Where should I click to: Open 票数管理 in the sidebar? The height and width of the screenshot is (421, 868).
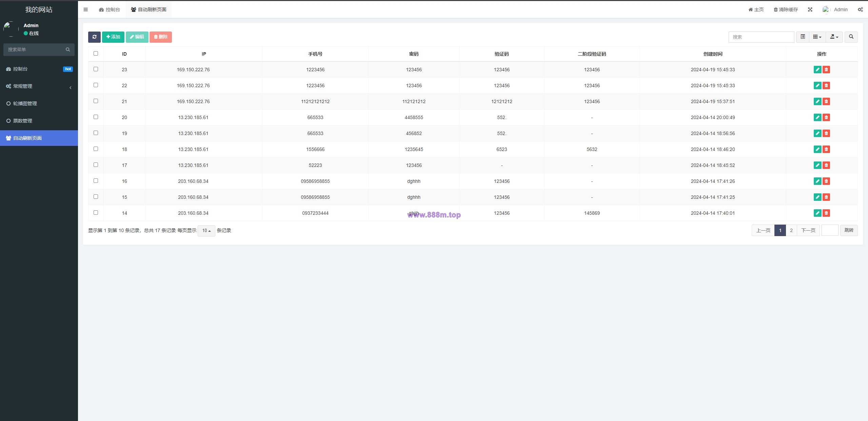39,121
